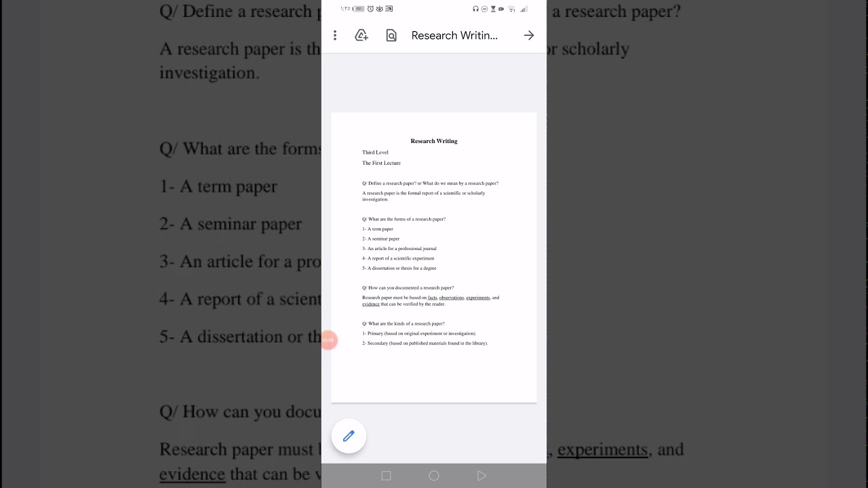Open document externally via the arrow icon

(x=528, y=35)
